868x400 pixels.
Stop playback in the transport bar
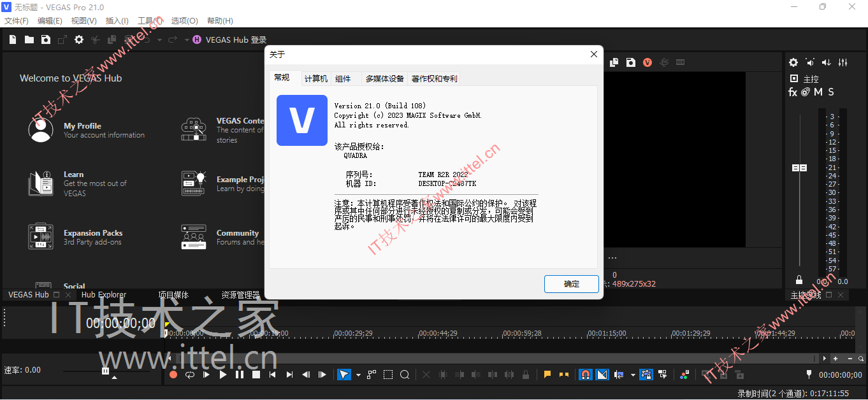pos(256,375)
